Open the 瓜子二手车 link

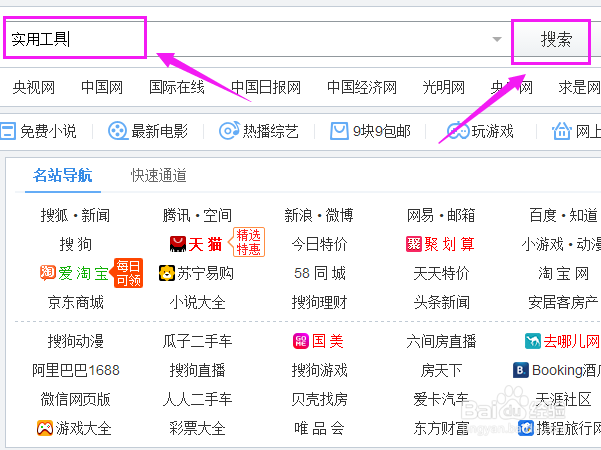pos(197,341)
